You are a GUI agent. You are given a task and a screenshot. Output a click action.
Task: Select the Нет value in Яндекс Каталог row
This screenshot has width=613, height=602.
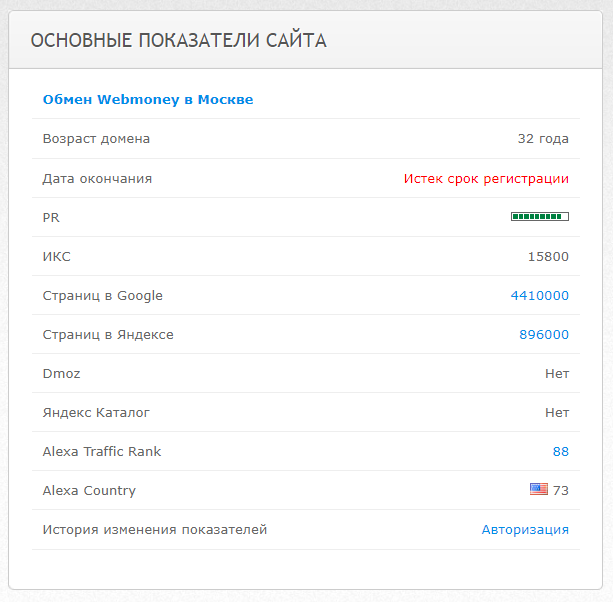coord(557,413)
